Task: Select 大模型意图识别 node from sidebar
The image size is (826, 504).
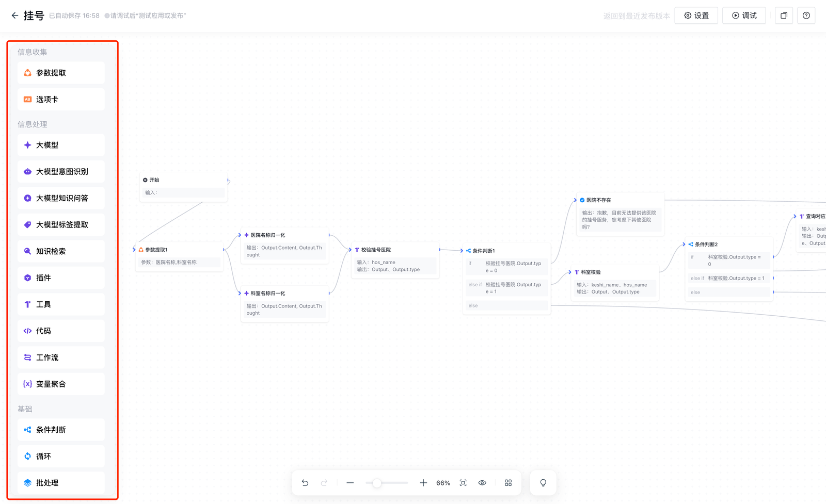Action: click(x=61, y=172)
